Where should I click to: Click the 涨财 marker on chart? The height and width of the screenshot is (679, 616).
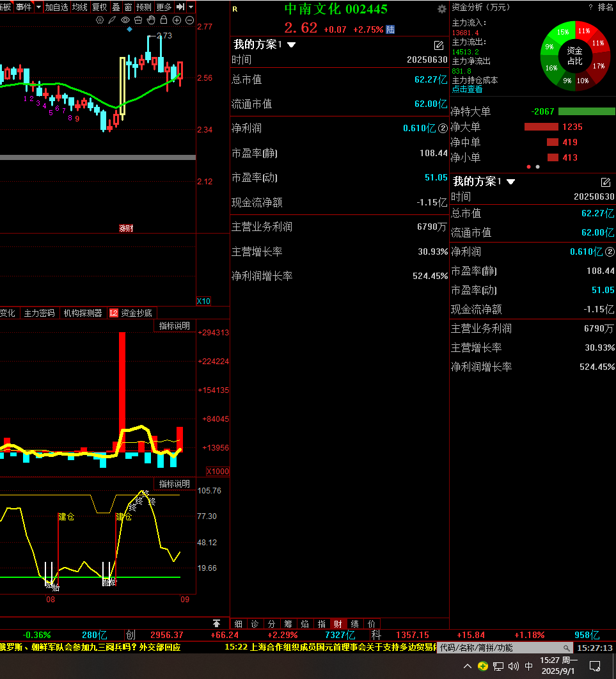pyautogui.click(x=126, y=228)
